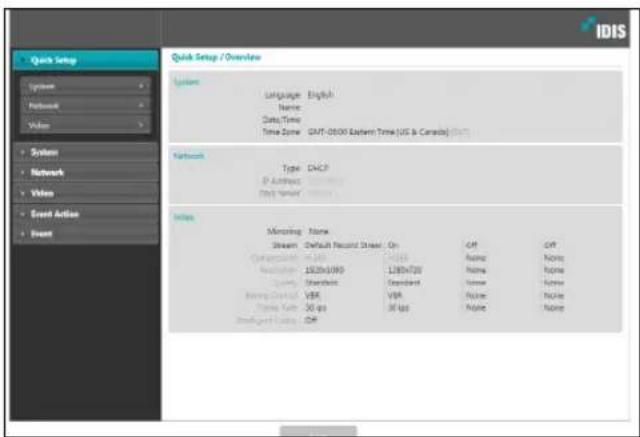This screenshot has height=437, width=640.
Task: Click the Quick Setup / Overview heading
Action: pyautogui.click(x=216, y=57)
